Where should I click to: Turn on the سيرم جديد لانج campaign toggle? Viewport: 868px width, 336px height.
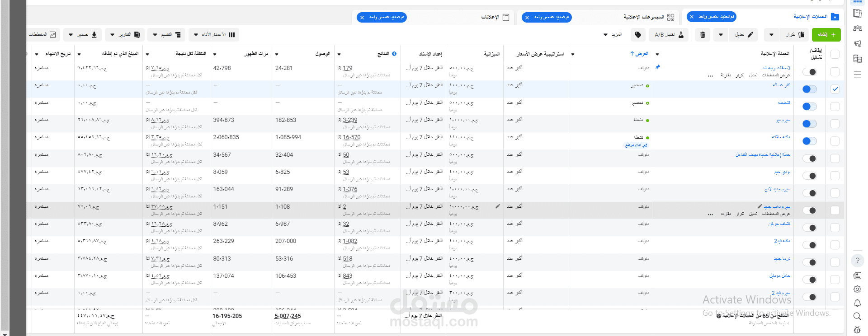point(810,193)
